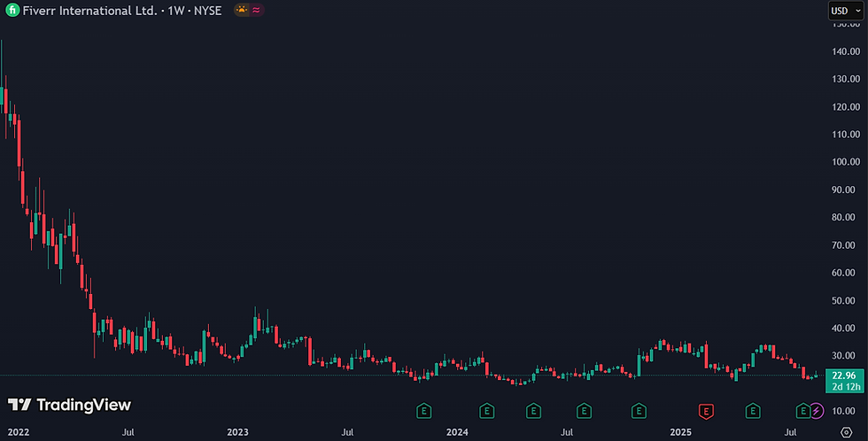Viewport: 868px width, 441px height.
Task: Click the Fiverr International Ltd. symbol title
Action: click(x=89, y=11)
